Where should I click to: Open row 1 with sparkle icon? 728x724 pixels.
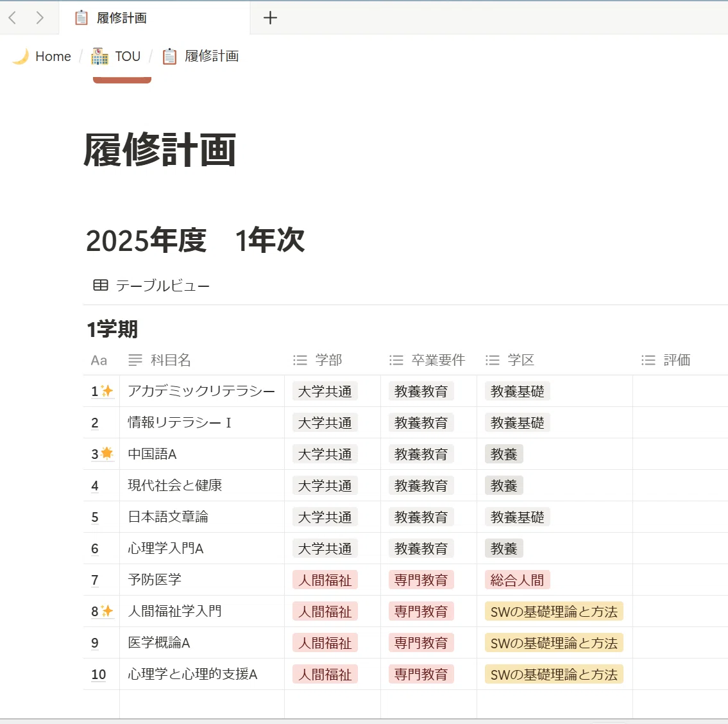(x=102, y=392)
